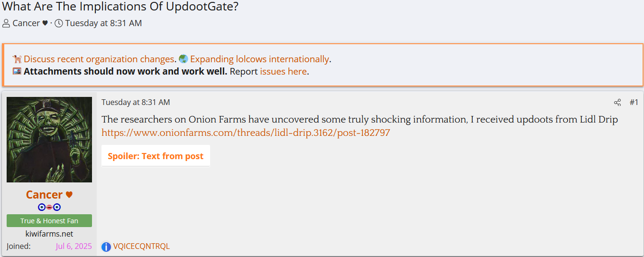Click the dog emoji in the notice

[17, 59]
